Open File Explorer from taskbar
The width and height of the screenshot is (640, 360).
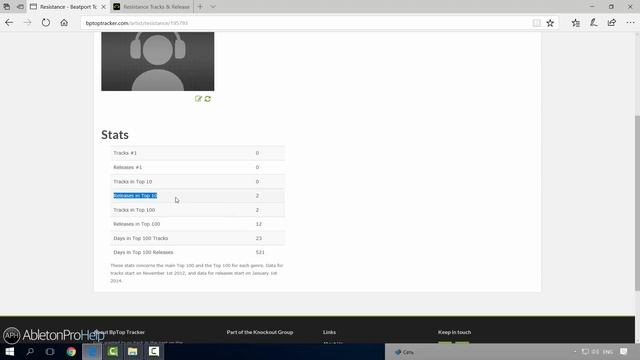133,351
